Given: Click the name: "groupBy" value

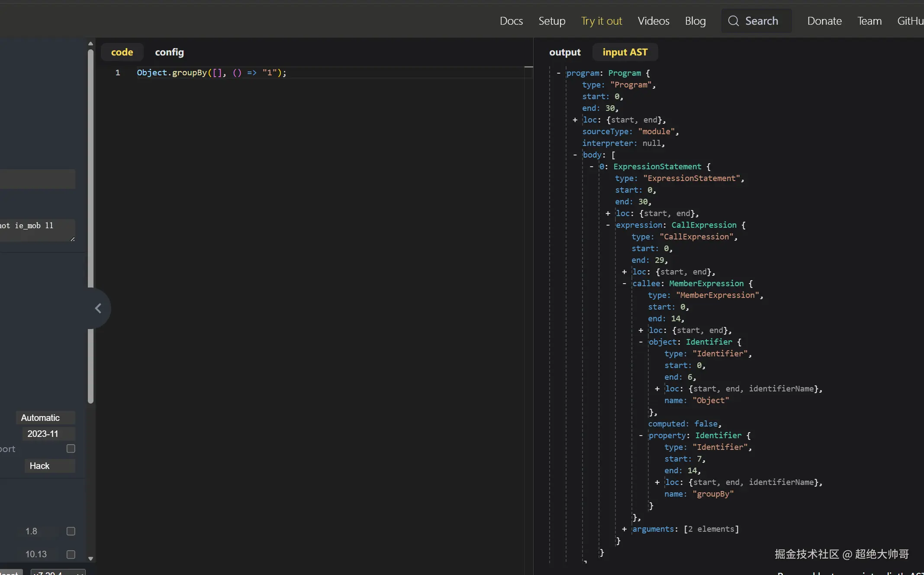Looking at the screenshot, I should (713, 494).
